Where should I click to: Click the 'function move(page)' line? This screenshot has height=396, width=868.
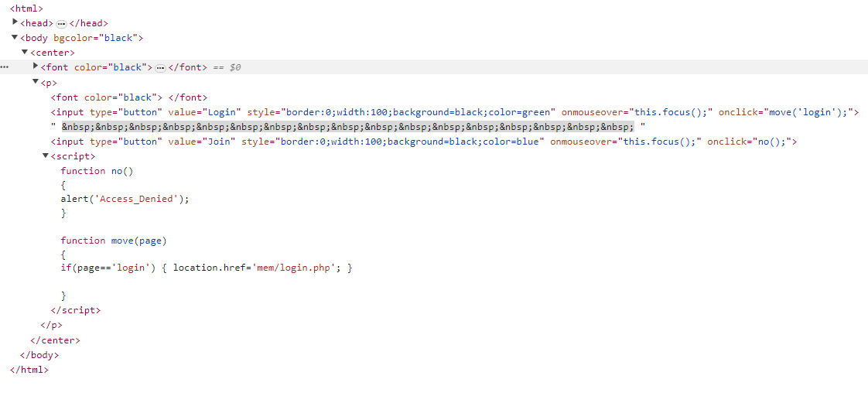point(114,240)
